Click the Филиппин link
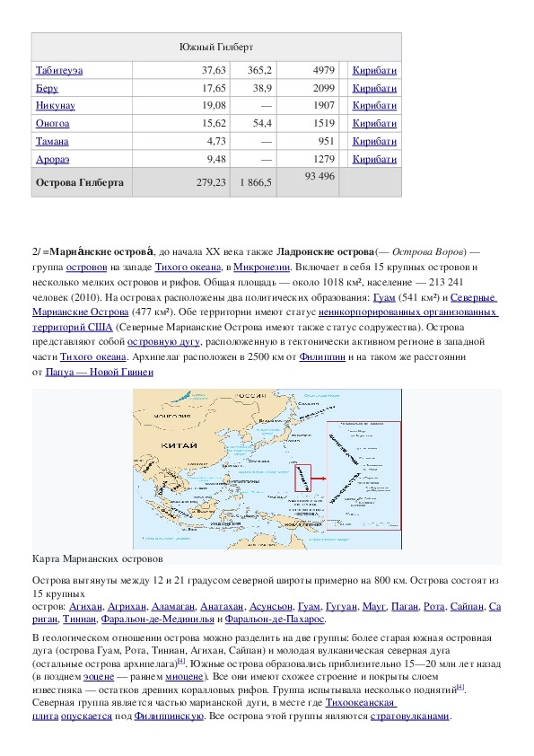This screenshot has height=756, width=534. pos(322,357)
